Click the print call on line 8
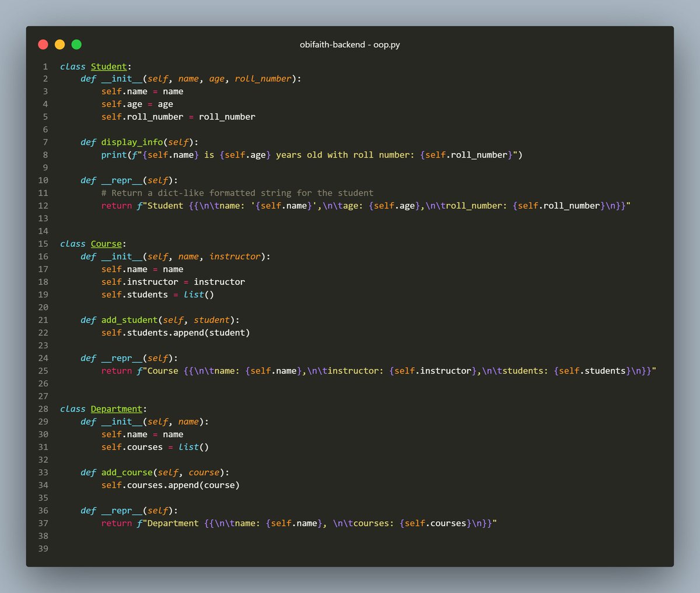This screenshot has width=700, height=593. point(312,155)
